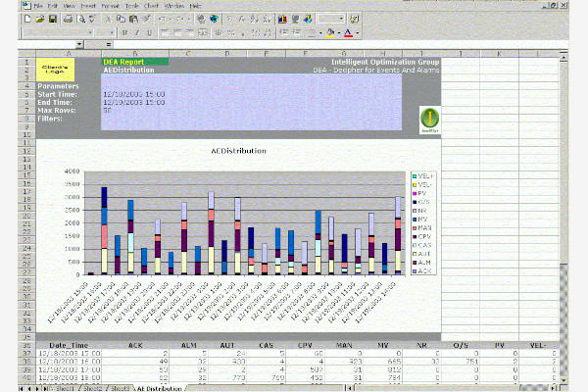Click the Open file folder icon
Viewport: 588px width, 392px height.
(x=39, y=19)
